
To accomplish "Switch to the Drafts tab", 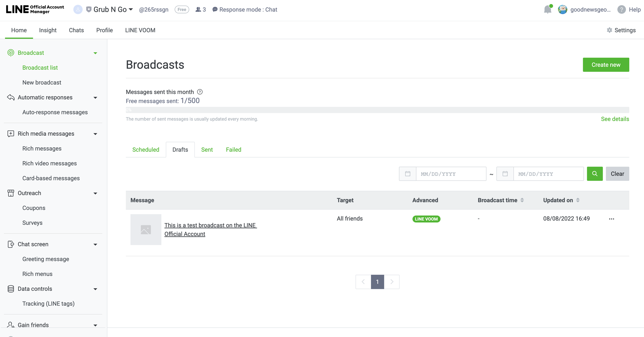I will (x=180, y=150).
